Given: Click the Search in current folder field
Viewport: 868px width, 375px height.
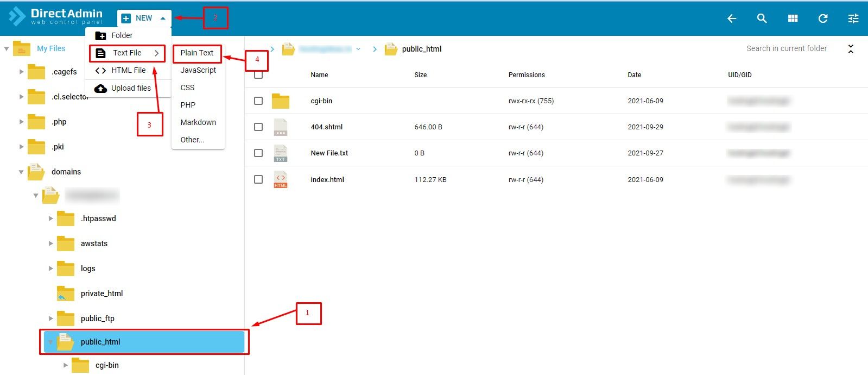Looking at the screenshot, I should coord(786,48).
